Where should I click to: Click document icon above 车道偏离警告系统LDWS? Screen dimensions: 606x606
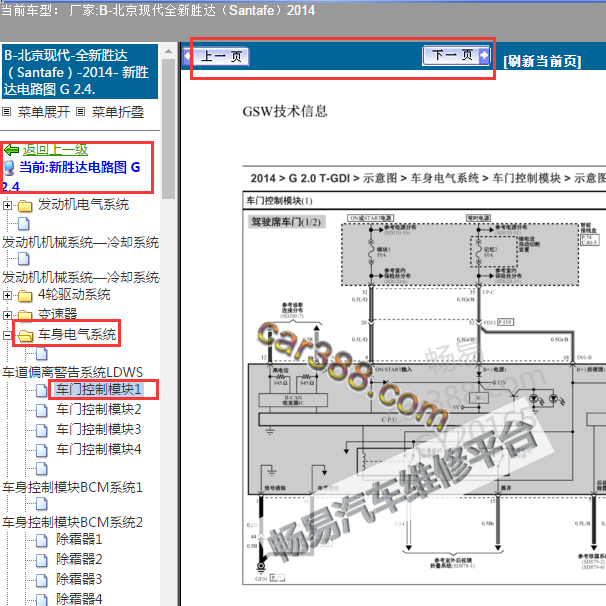[42, 353]
